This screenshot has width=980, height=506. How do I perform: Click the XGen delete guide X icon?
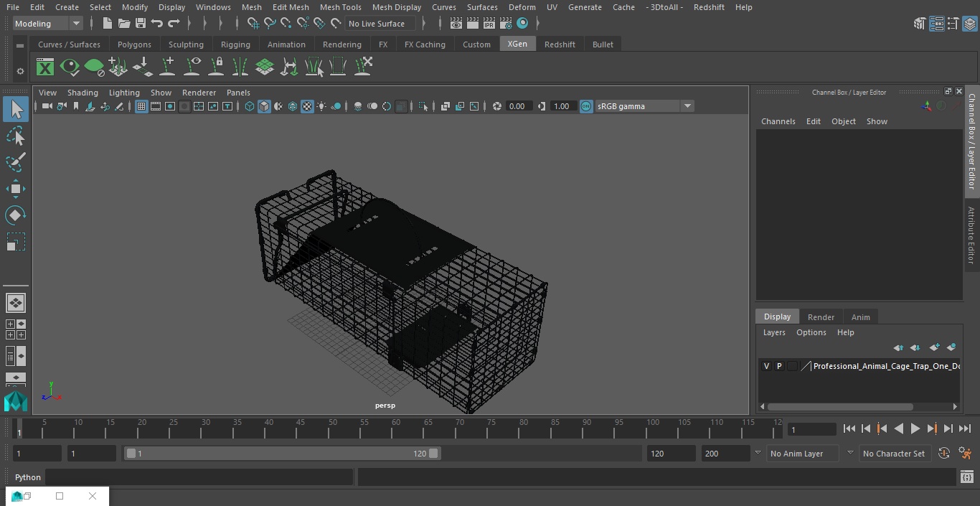(362, 67)
